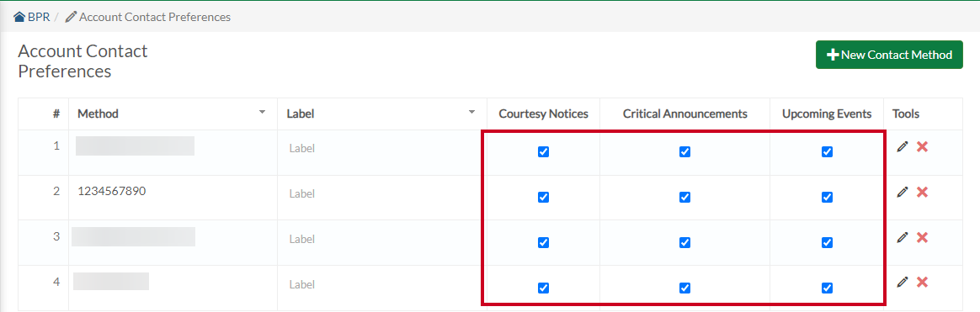The height and width of the screenshot is (312, 980).
Task: Click the pencil edit icon in row 3
Action: (902, 237)
